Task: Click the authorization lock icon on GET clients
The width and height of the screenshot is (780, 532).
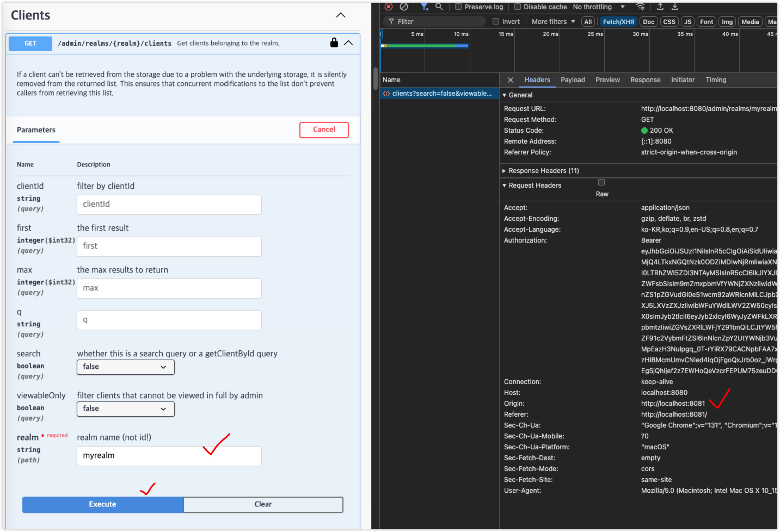Action: pyautogui.click(x=334, y=42)
